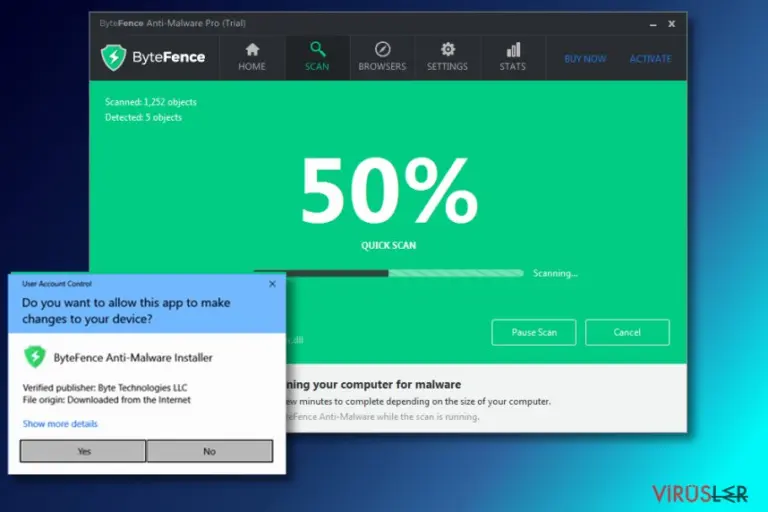Click the ACTIVATE link

(650, 59)
